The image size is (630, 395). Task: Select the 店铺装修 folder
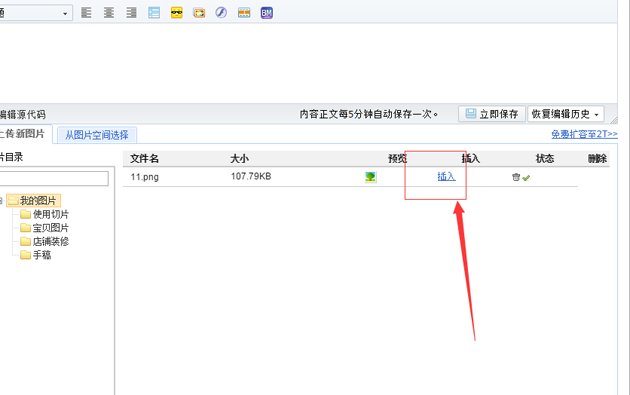45,242
